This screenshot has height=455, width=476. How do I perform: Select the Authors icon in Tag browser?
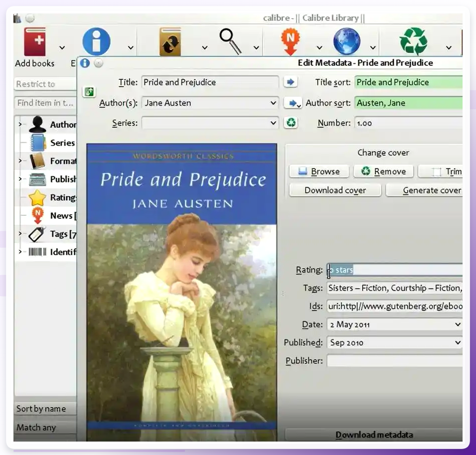pyautogui.click(x=38, y=125)
